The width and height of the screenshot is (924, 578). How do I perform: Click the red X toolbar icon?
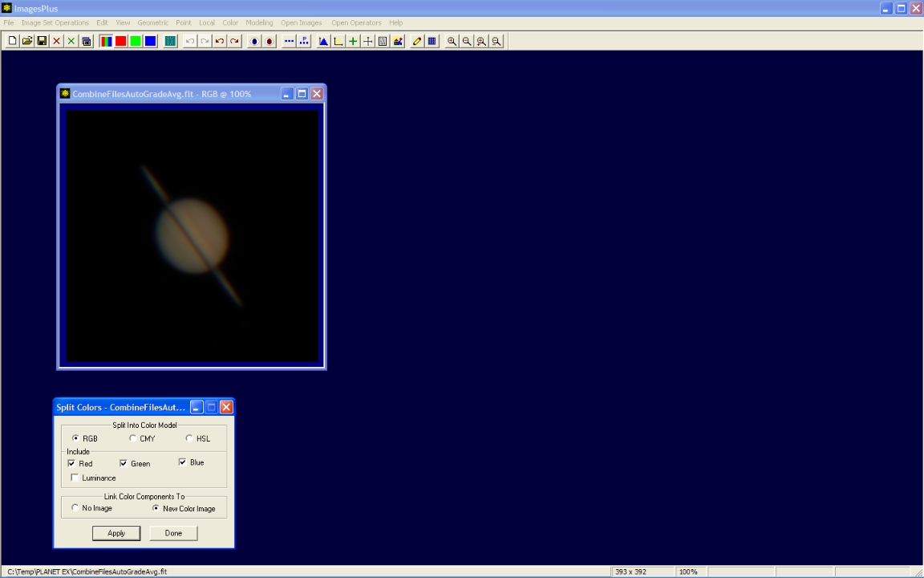pyautogui.click(x=57, y=41)
